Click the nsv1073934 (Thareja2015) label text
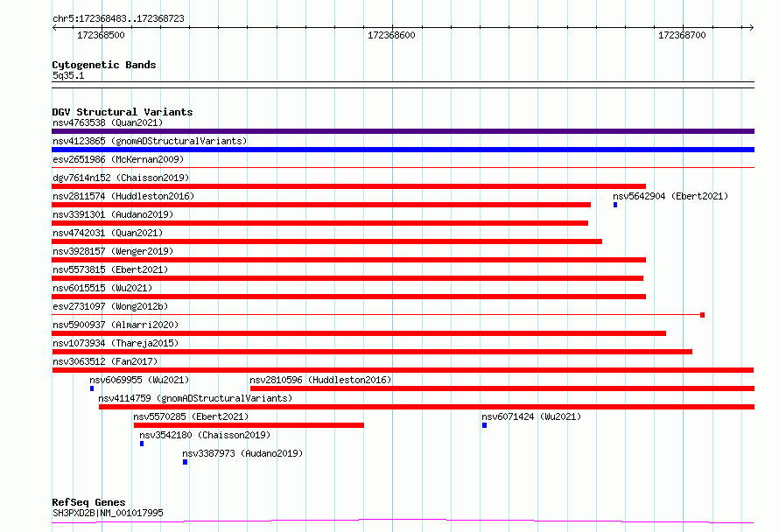 pos(116,343)
